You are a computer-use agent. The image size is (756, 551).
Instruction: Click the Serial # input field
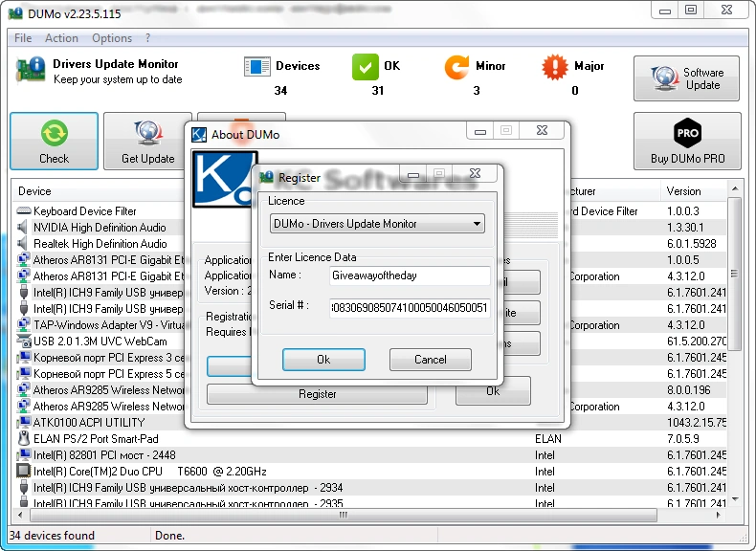[x=410, y=308]
